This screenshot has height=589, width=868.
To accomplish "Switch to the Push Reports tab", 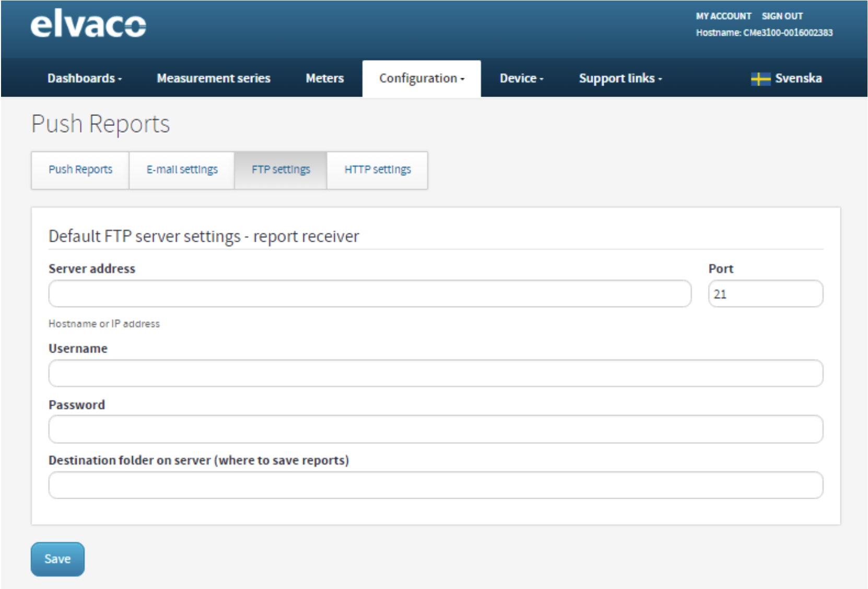I will coord(80,170).
